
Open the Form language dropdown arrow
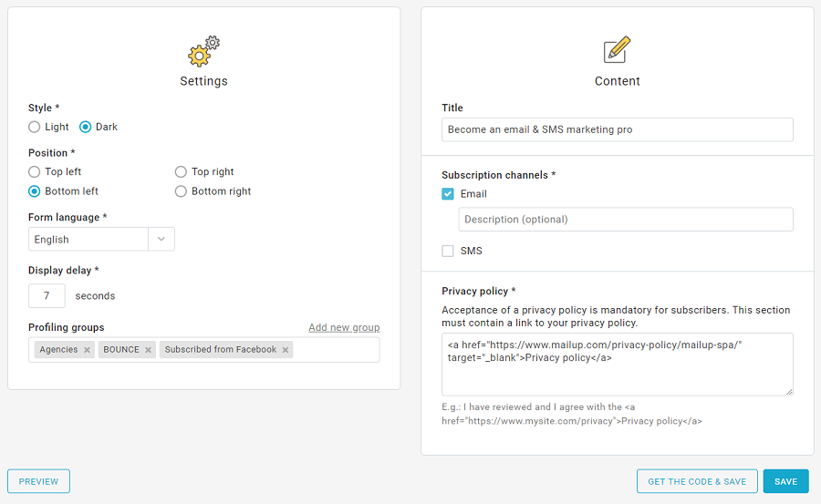coord(161,239)
